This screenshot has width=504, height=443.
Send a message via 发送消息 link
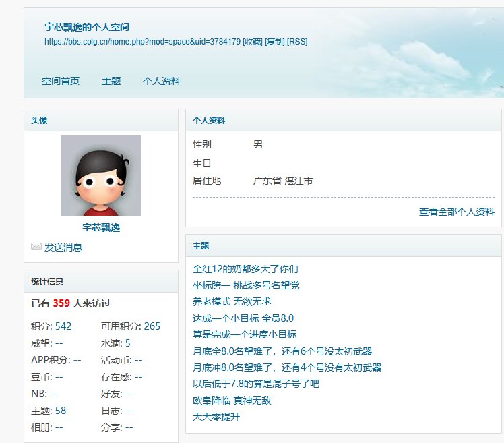(63, 247)
